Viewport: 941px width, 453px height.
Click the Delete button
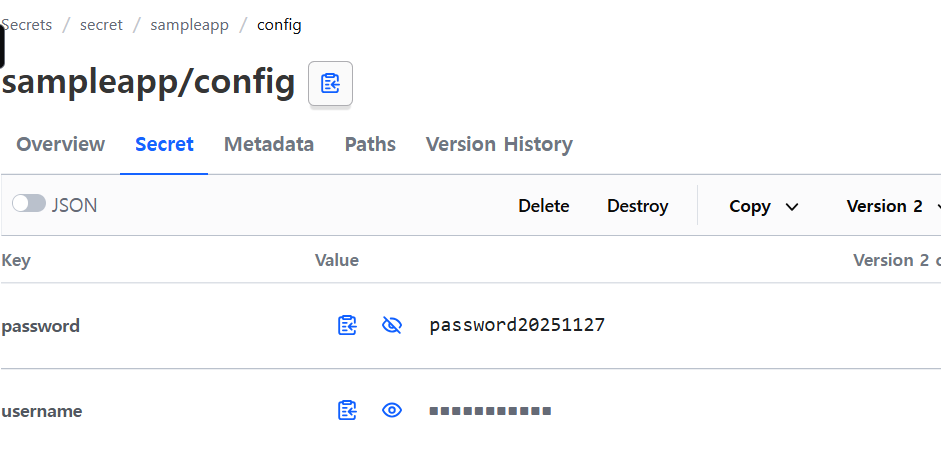[544, 206]
